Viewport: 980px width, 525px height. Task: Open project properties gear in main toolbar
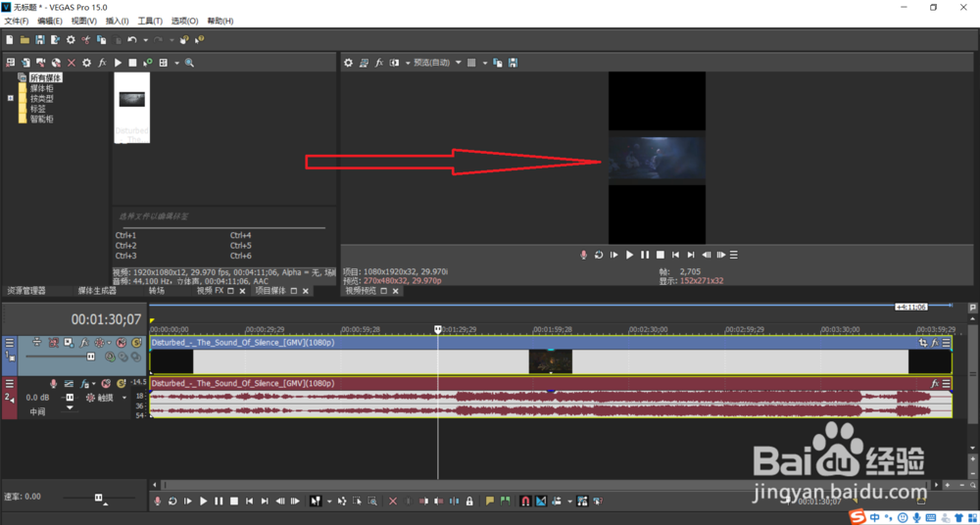pos(71,39)
